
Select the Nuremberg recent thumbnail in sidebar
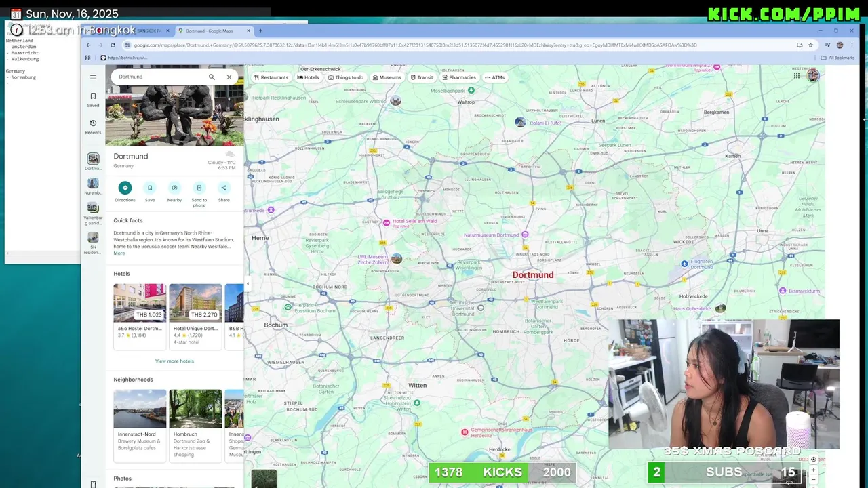(93, 186)
